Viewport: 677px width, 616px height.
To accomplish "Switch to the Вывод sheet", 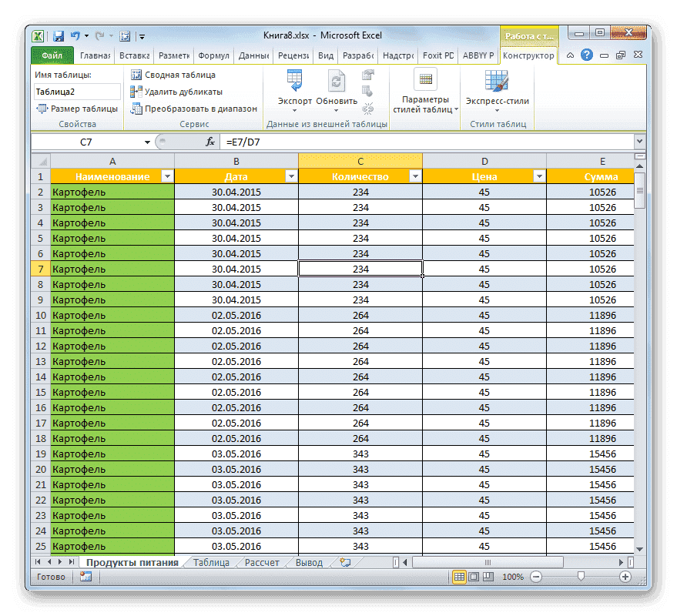I will click(x=308, y=562).
